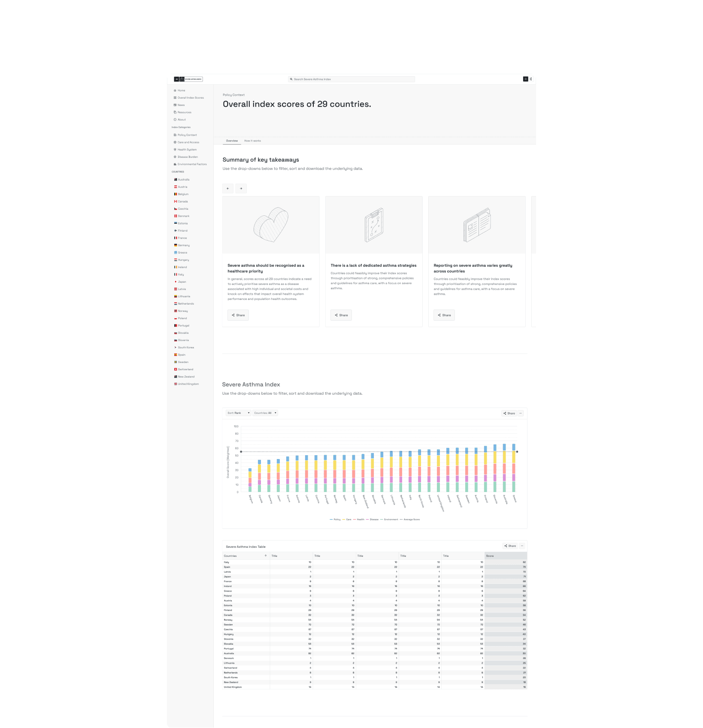Viewport: 703px width, 728px height.
Task: Click the Environment legend color swatch
Action: click(x=382, y=520)
